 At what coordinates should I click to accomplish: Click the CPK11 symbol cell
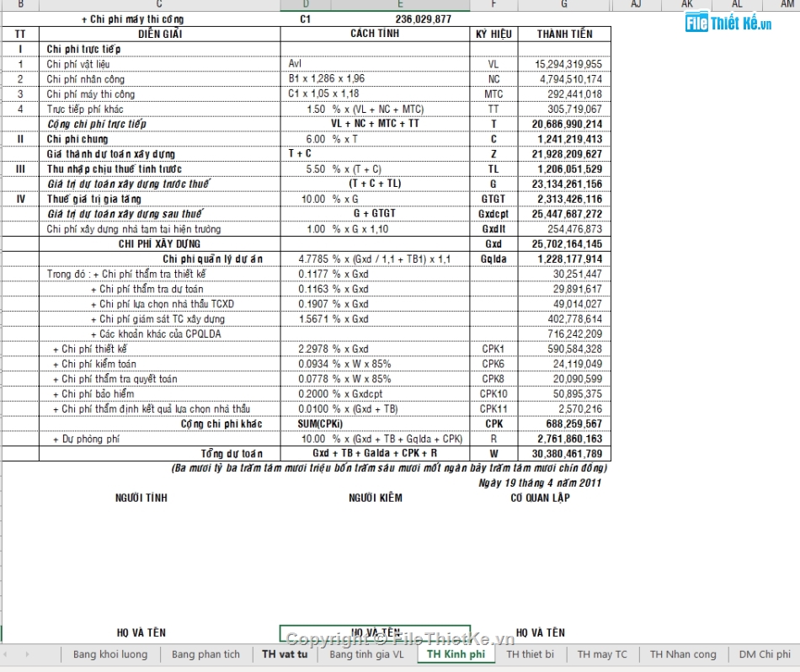click(x=493, y=409)
